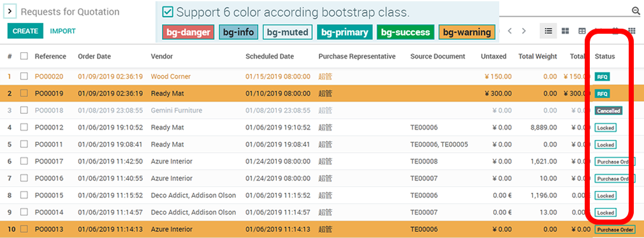Sort by the Reference column header
644x238 pixels.
pos(50,57)
